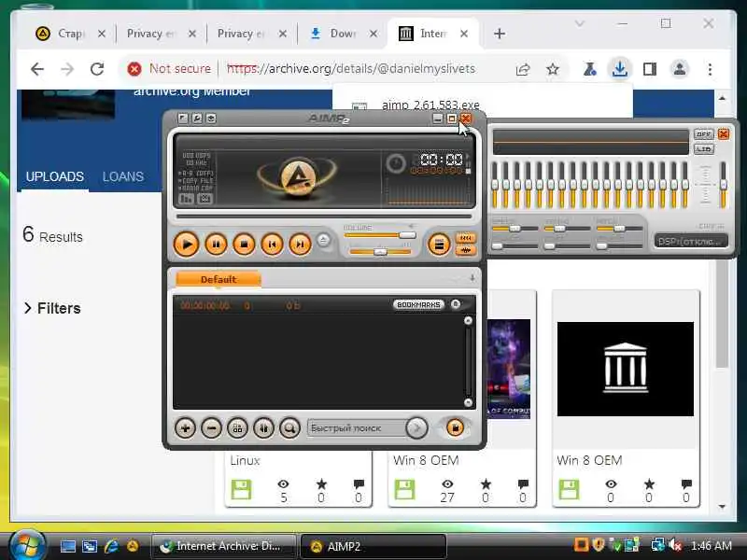Adjust the AIMP balance slider below volume
747x560 pixels.
(380, 251)
